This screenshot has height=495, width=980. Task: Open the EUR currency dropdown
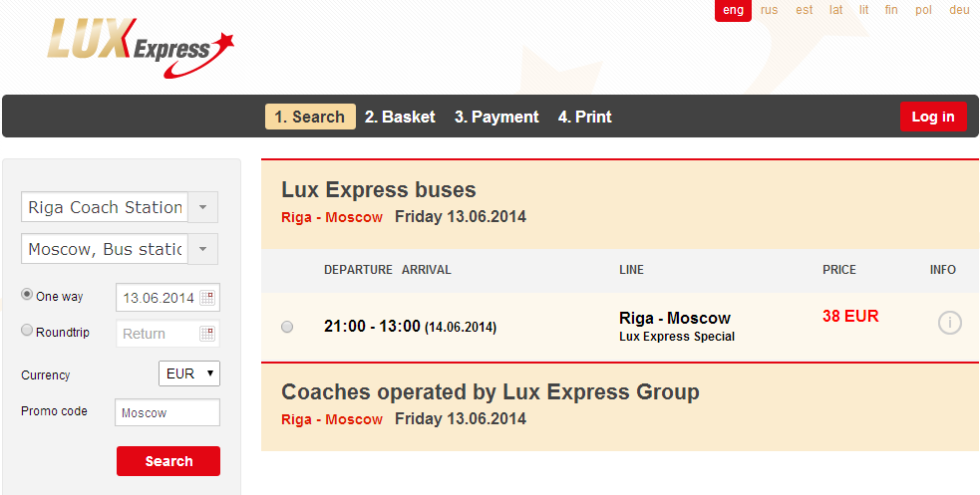tap(189, 373)
